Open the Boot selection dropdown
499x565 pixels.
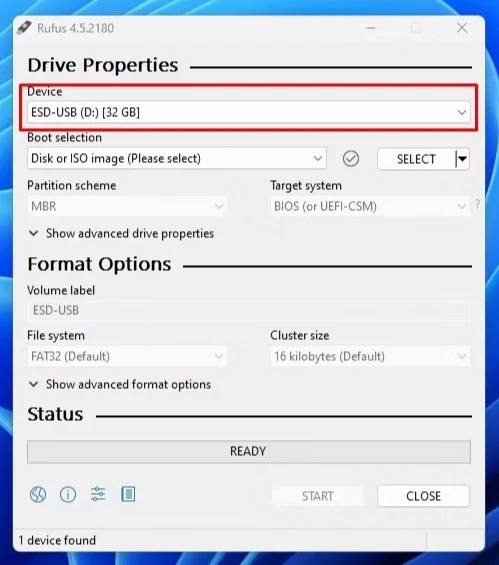pyautogui.click(x=177, y=158)
